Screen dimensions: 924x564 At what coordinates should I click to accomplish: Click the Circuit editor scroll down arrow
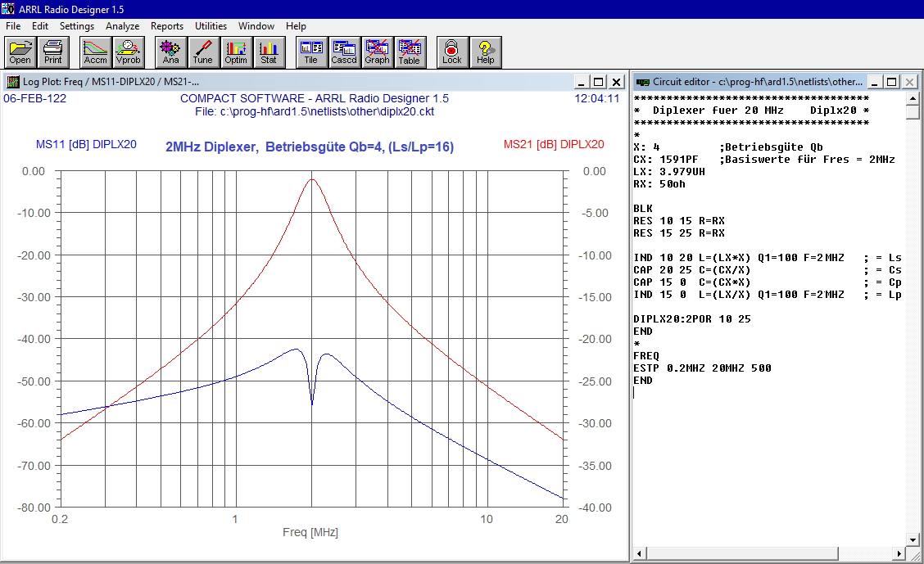tap(913, 539)
